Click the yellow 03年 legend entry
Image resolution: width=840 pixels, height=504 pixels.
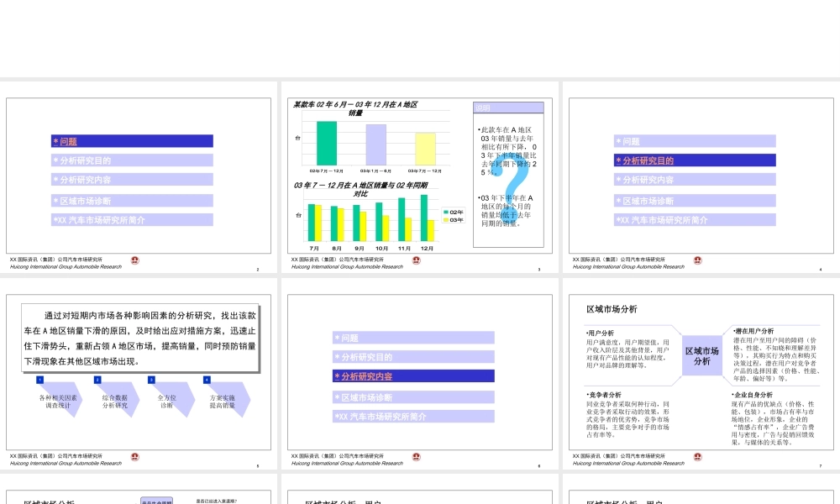454,219
